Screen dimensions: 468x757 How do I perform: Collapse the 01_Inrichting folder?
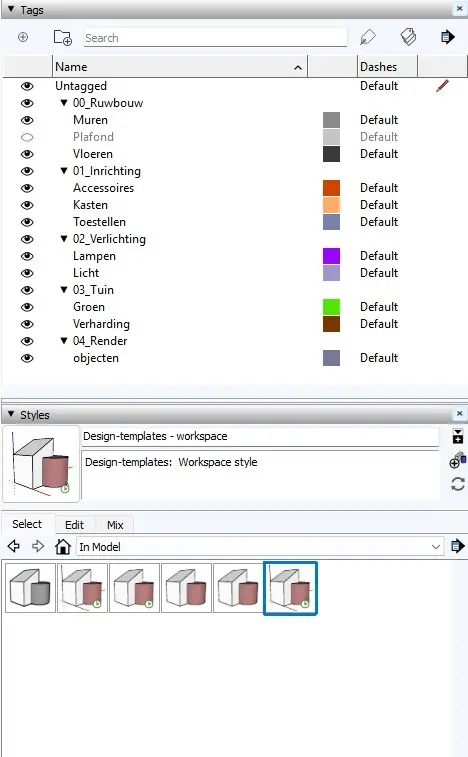[64, 170]
